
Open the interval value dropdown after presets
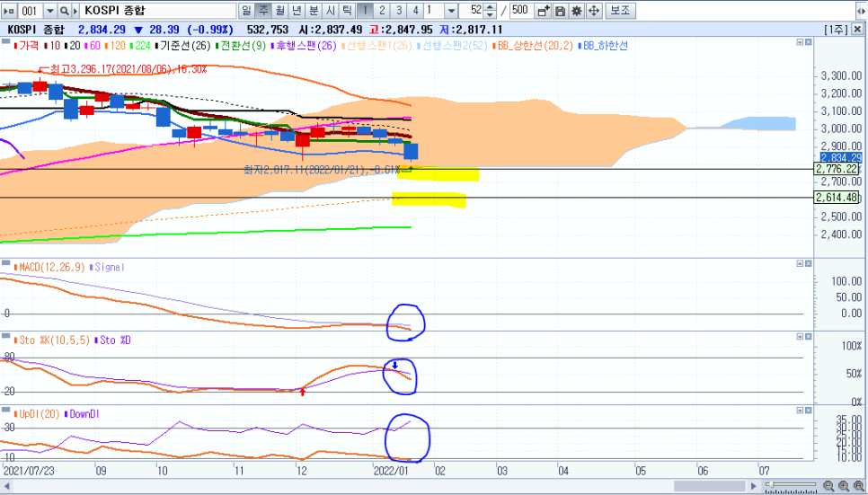coord(451,11)
